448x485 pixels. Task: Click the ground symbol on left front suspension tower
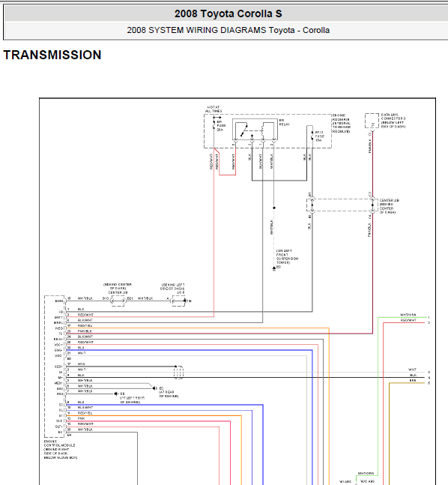pos(274,268)
